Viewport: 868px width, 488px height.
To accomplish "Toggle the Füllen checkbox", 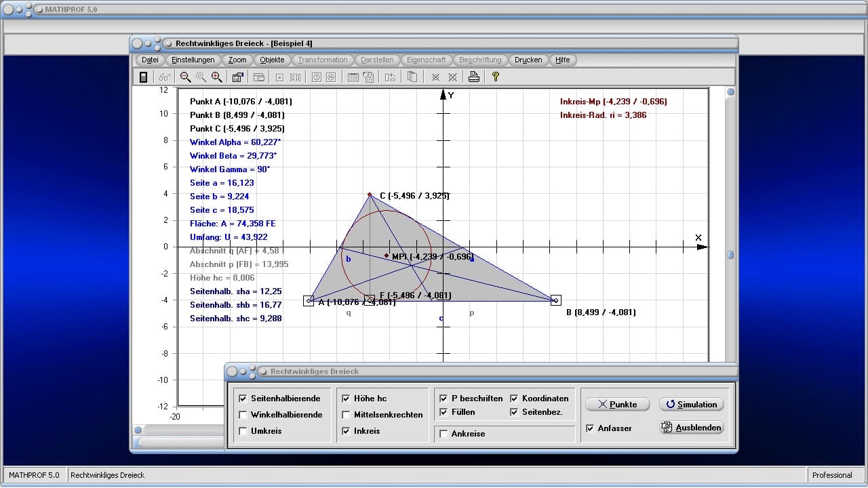I will [443, 412].
